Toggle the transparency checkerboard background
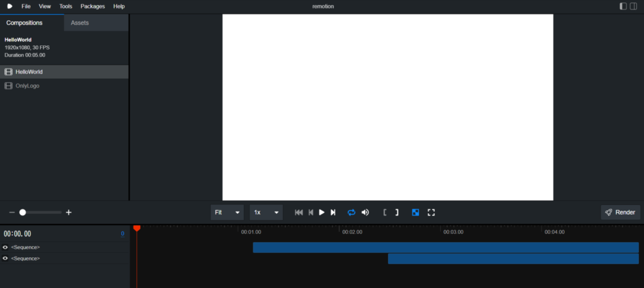Screen dimensions: 644x288 (416, 213)
